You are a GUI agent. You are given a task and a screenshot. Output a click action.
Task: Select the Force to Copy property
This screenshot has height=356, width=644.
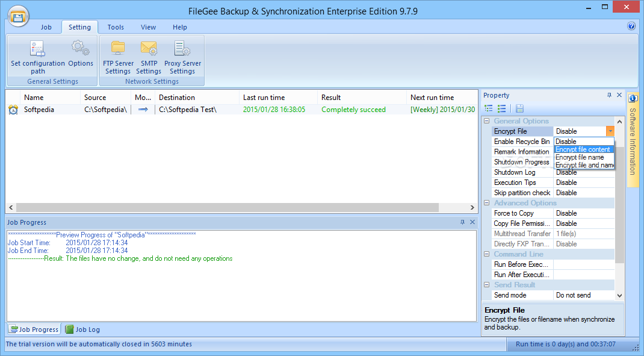click(522, 213)
